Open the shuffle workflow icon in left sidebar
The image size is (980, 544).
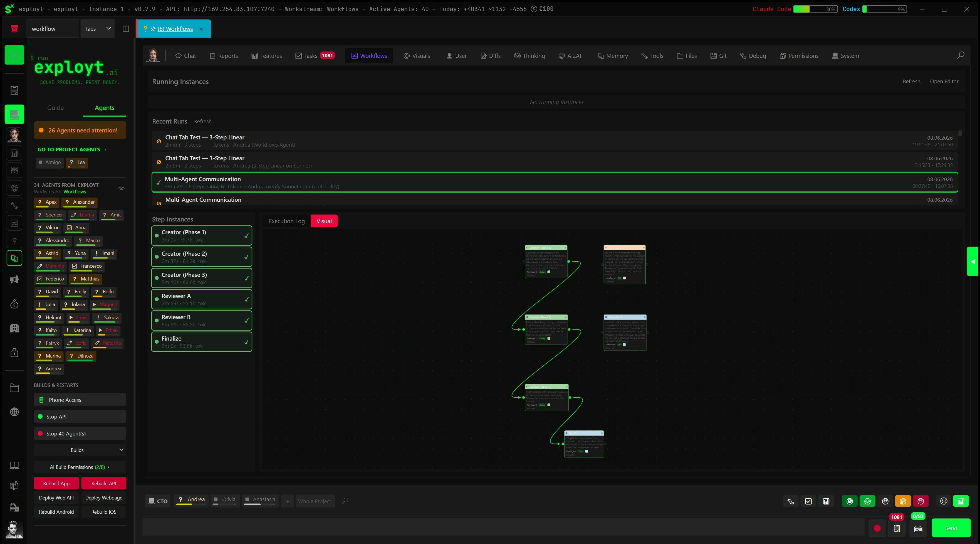click(14, 223)
